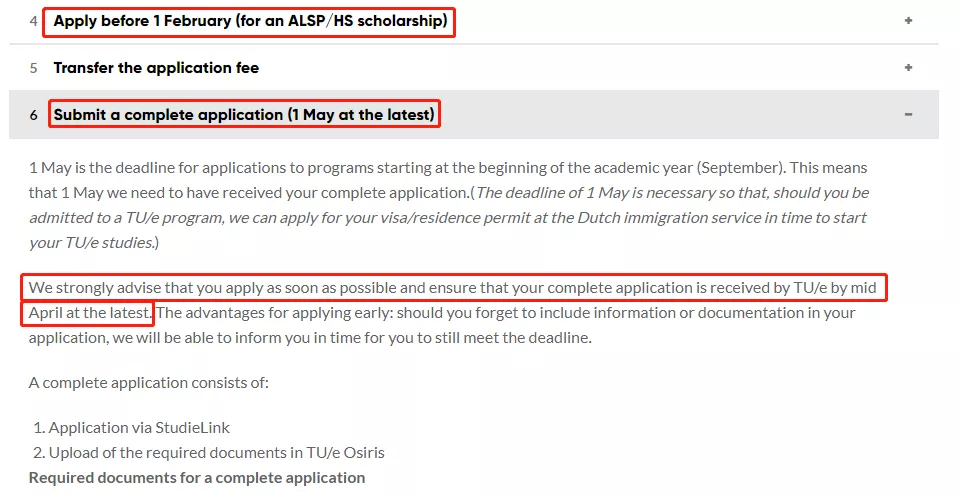Open the "Transfer the application fee" heading
The width and height of the screenshot is (961, 498).
pos(156,68)
